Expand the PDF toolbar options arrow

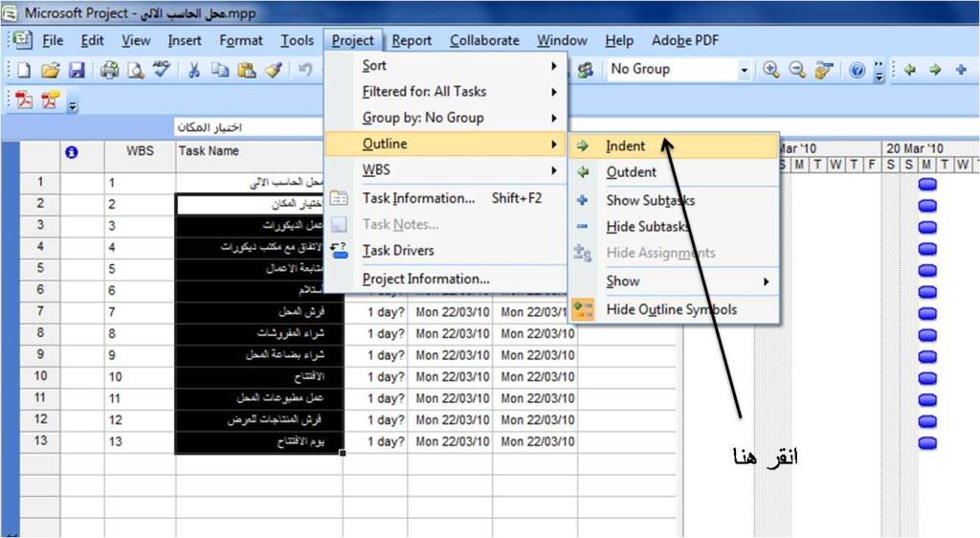pyautogui.click(x=73, y=106)
